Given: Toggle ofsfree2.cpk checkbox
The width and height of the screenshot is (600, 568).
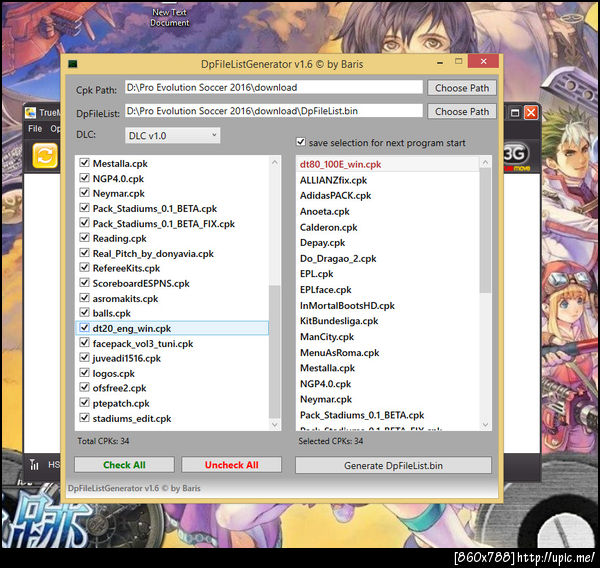Looking at the screenshot, I should click(84, 387).
